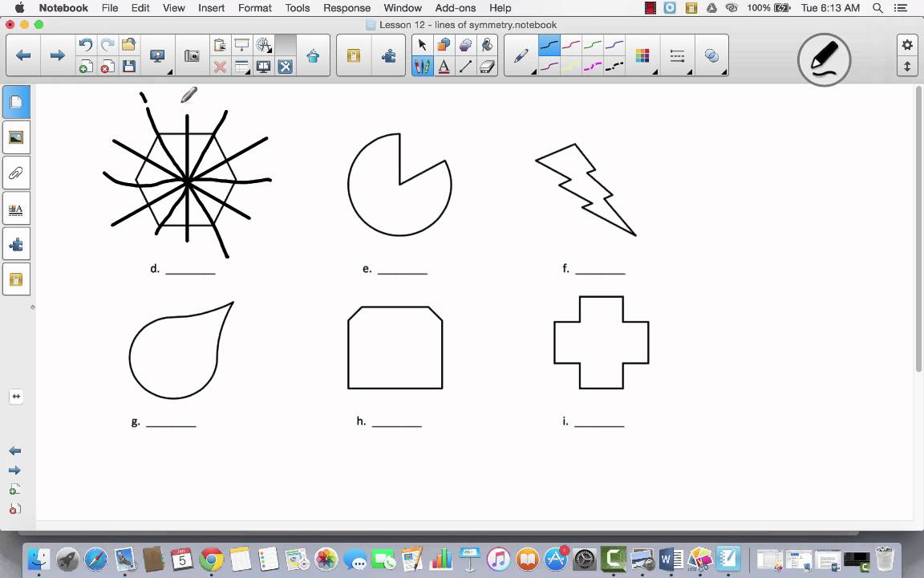
Task: Click the red X Delete icon
Action: coord(220,66)
